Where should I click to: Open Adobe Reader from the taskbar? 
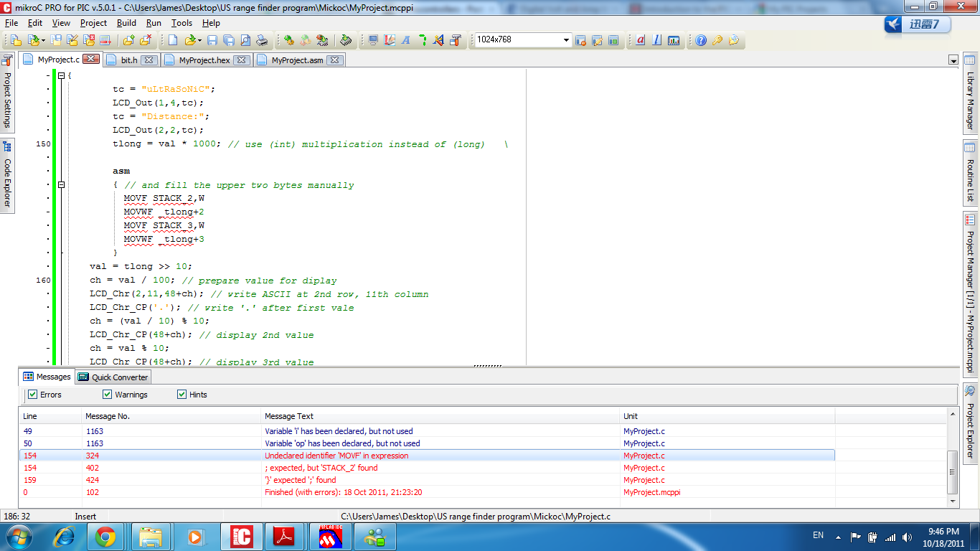tap(286, 537)
